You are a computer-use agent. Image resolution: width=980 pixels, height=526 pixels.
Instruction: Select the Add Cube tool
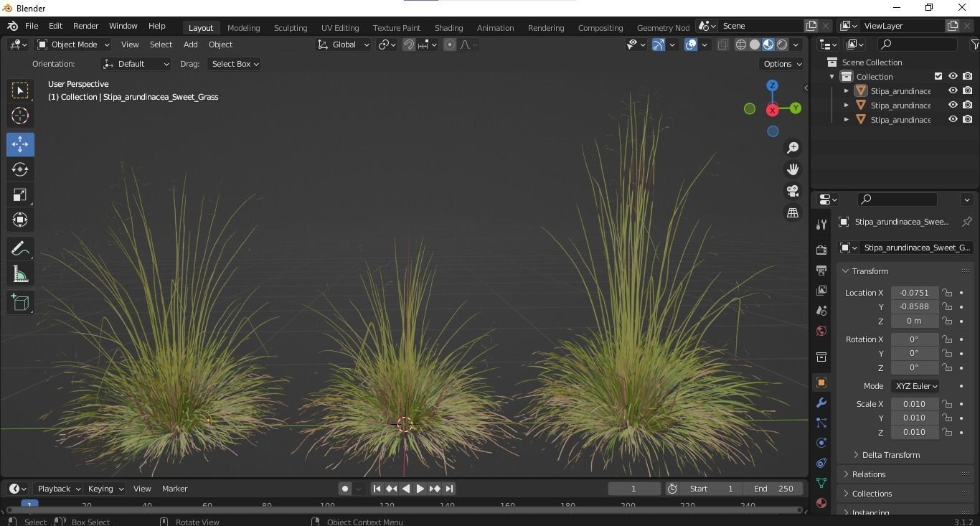[x=20, y=303]
